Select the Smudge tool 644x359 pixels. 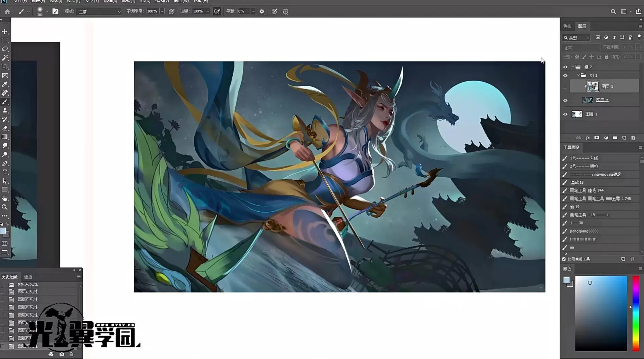(x=5, y=146)
